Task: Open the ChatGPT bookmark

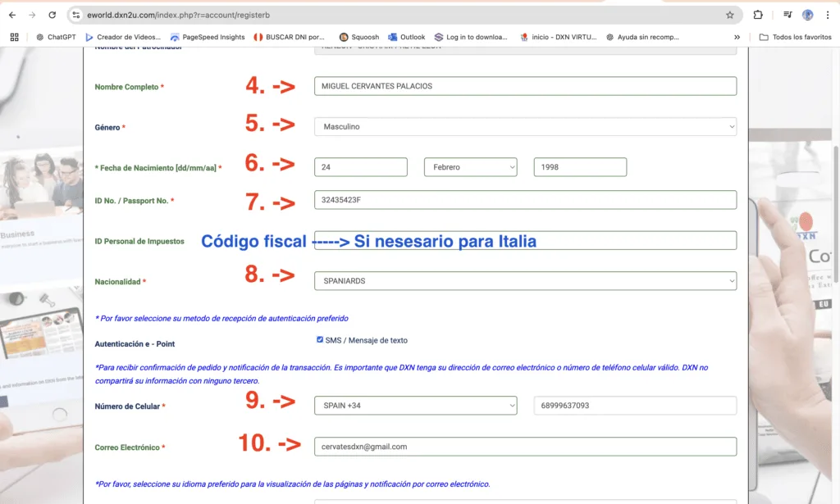Action: (x=56, y=37)
